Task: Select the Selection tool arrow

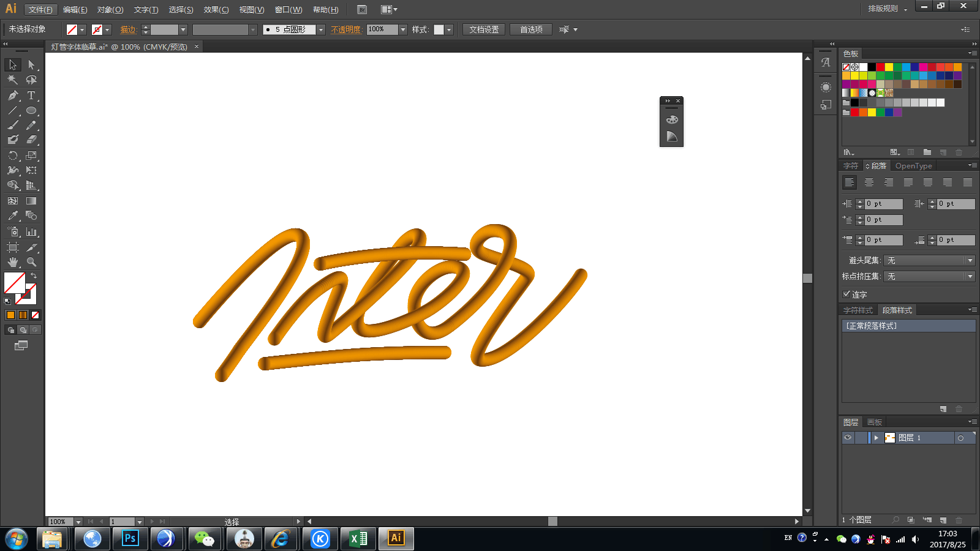Action: tap(13, 65)
